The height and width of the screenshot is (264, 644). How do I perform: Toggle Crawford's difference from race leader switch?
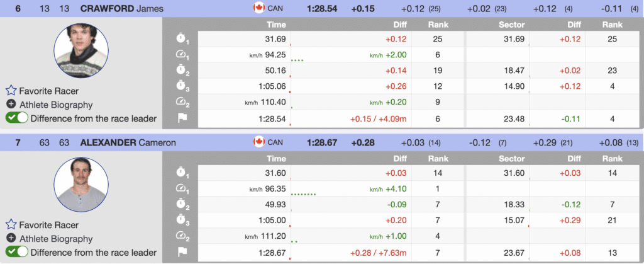(x=18, y=118)
